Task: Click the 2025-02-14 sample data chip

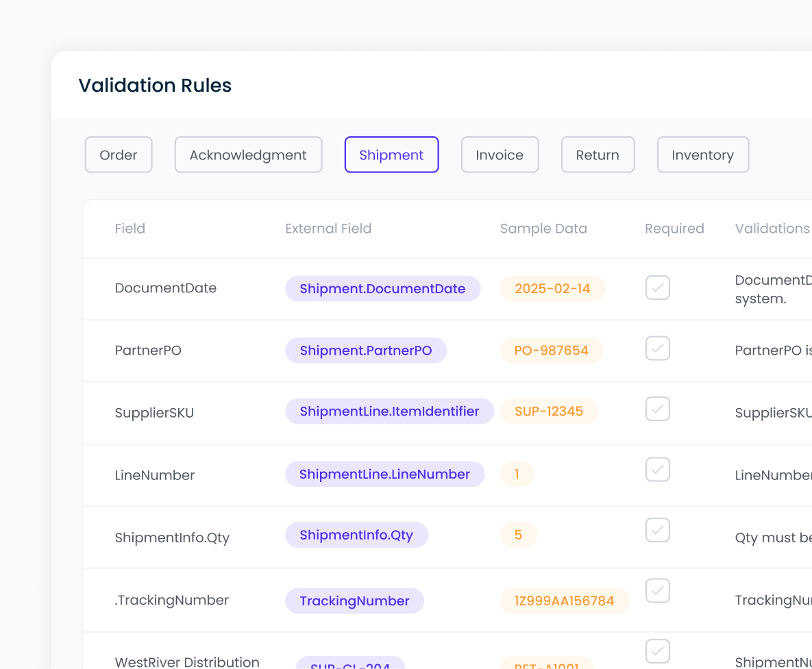Action: (552, 288)
